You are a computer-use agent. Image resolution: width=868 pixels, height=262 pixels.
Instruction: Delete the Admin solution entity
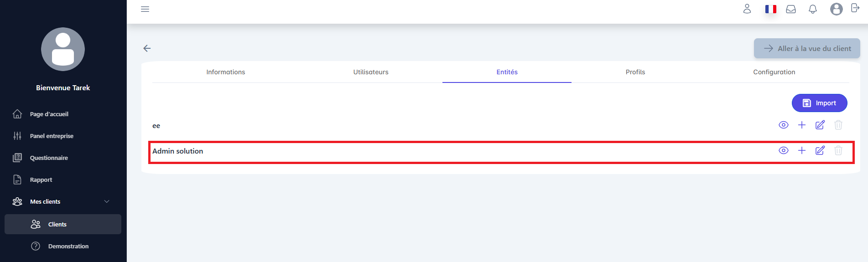(838, 150)
